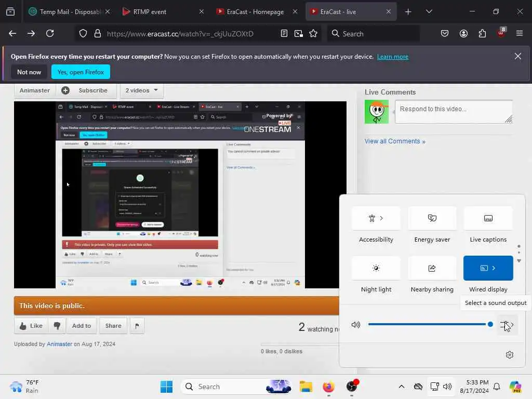Viewport: 532px width, 399px height.
Task: Toggle reader view icon in address bar
Action: 284,34
